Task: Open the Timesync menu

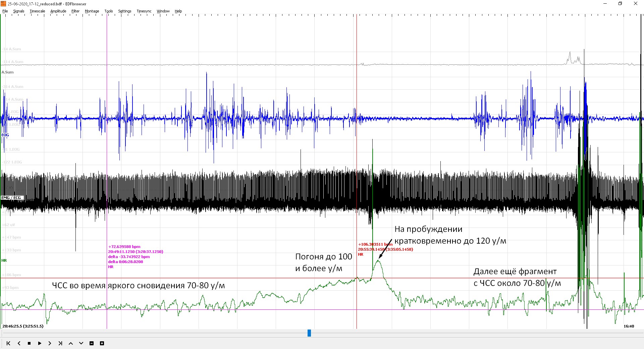Action: coord(144,11)
